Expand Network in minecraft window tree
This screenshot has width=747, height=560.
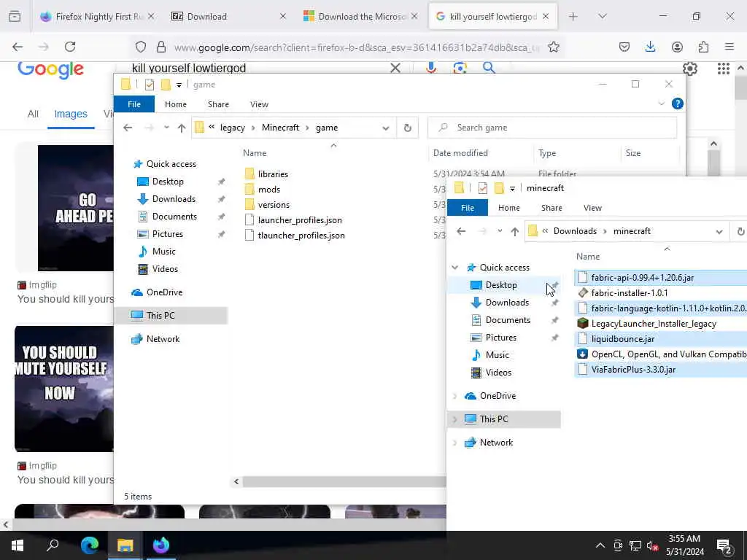coord(455,443)
